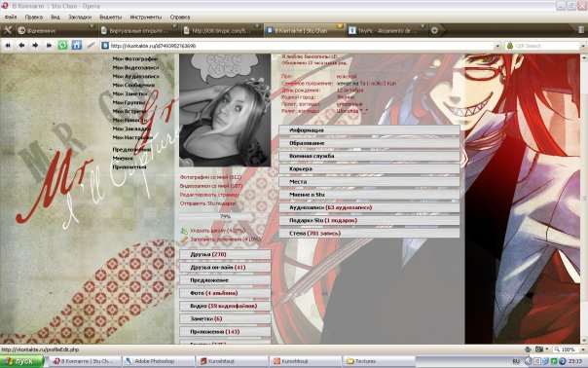Viewport: 588px width, 368px height.
Task: Open a new tab with plus button
Action: pos(434,30)
